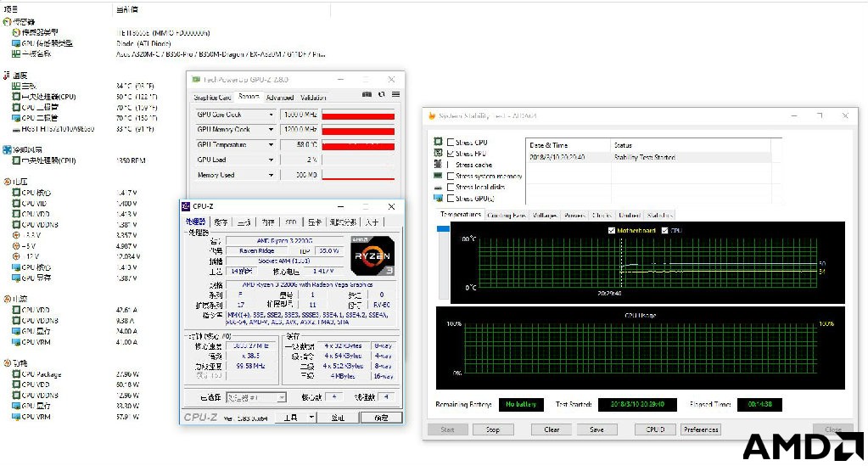
Task: Click the GPU-Z screenshot camera icon
Action: 367,95
